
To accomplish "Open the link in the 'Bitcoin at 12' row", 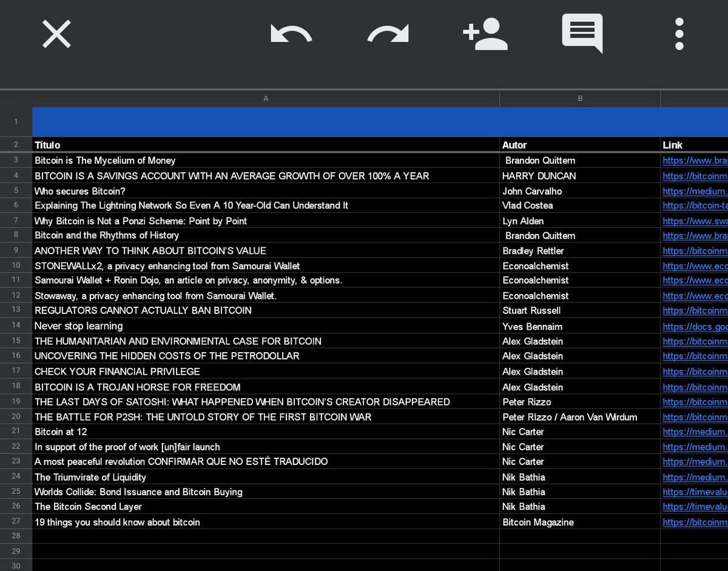I will pos(695,432).
